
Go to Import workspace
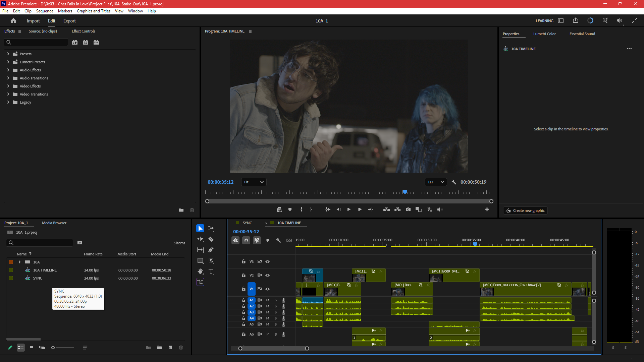pos(33,21)
